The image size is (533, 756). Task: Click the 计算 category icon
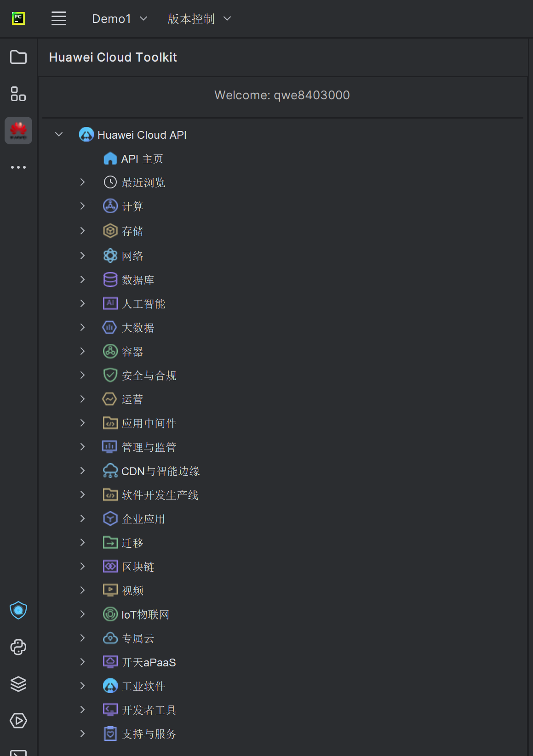[110, 206]
